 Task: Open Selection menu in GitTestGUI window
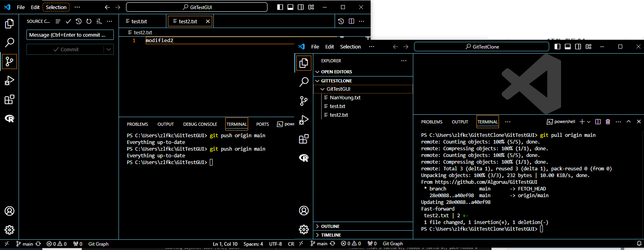(x=56, y=7)
